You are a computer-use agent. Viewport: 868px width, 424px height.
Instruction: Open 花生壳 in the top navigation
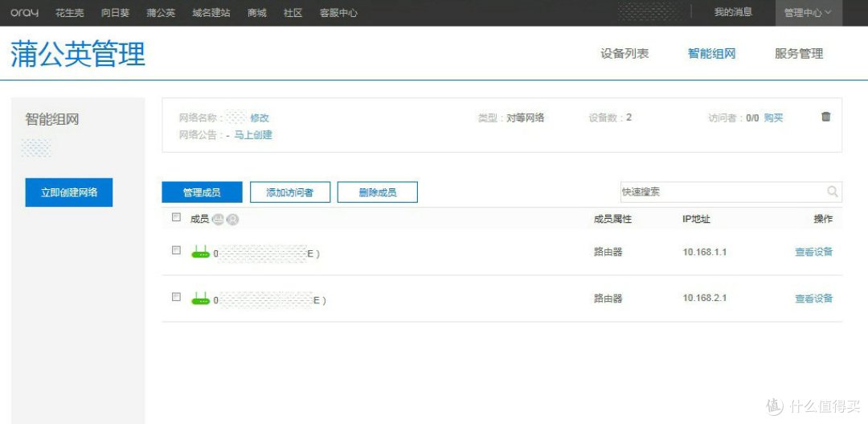70,13
